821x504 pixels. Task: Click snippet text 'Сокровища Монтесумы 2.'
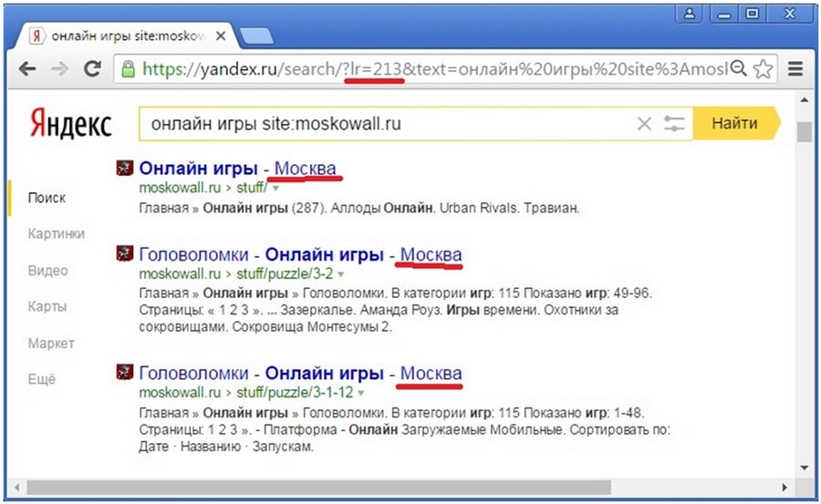[x=312, y=327]
